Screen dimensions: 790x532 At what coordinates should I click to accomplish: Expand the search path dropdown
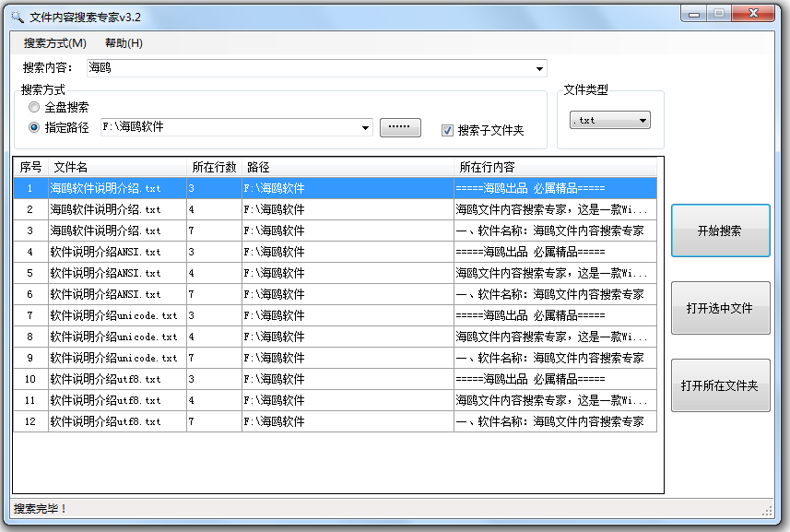366,128
